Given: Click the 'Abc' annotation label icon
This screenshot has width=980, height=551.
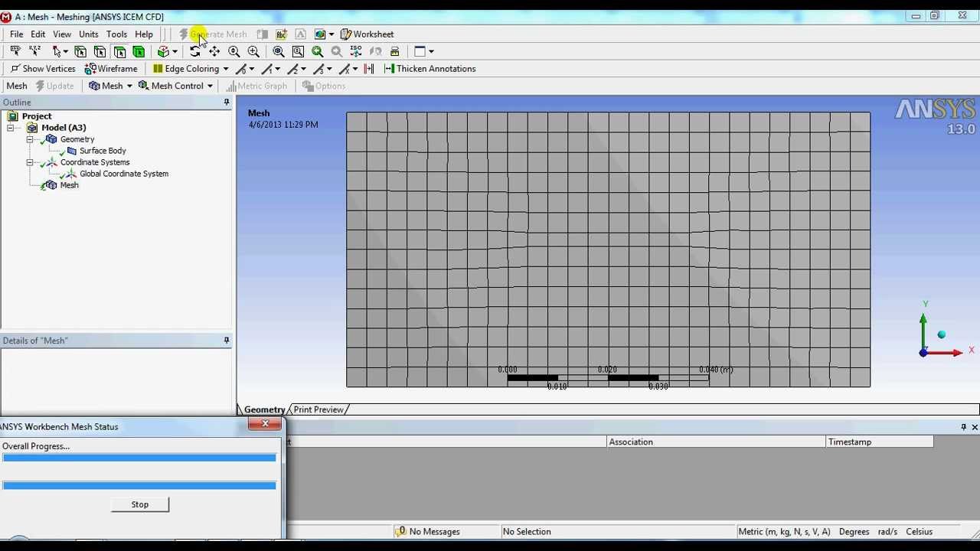Looking at the screenshot, I should coord(282,34).
